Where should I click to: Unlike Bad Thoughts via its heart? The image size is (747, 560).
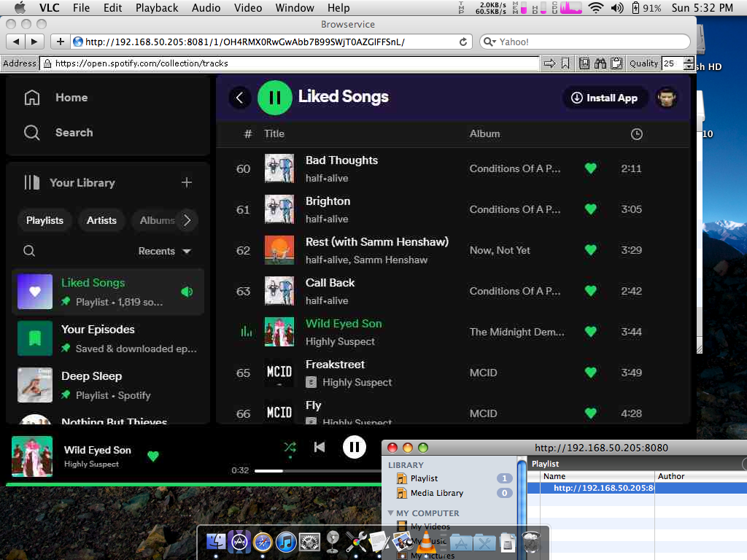[591, 168]
